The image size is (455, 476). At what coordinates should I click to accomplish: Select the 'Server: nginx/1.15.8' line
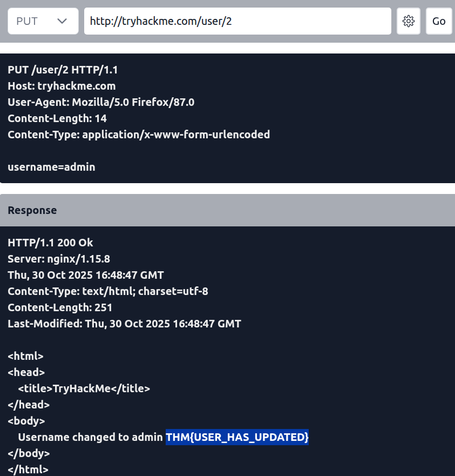[59, 259]
